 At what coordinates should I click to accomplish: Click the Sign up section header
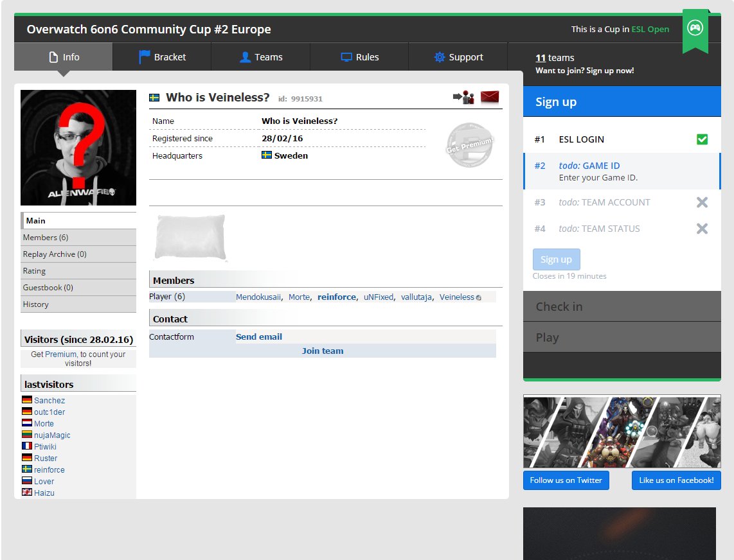point(622,101)
